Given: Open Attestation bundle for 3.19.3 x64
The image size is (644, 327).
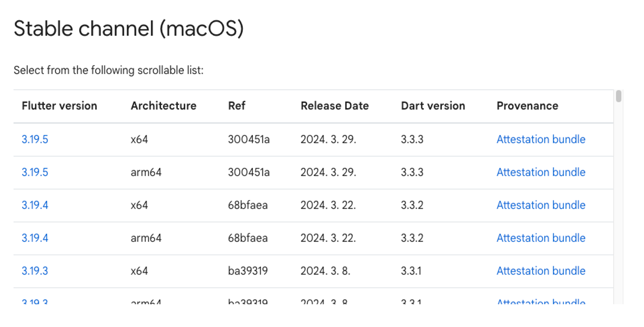Looking at the screenshot, I should coord(541,271).
